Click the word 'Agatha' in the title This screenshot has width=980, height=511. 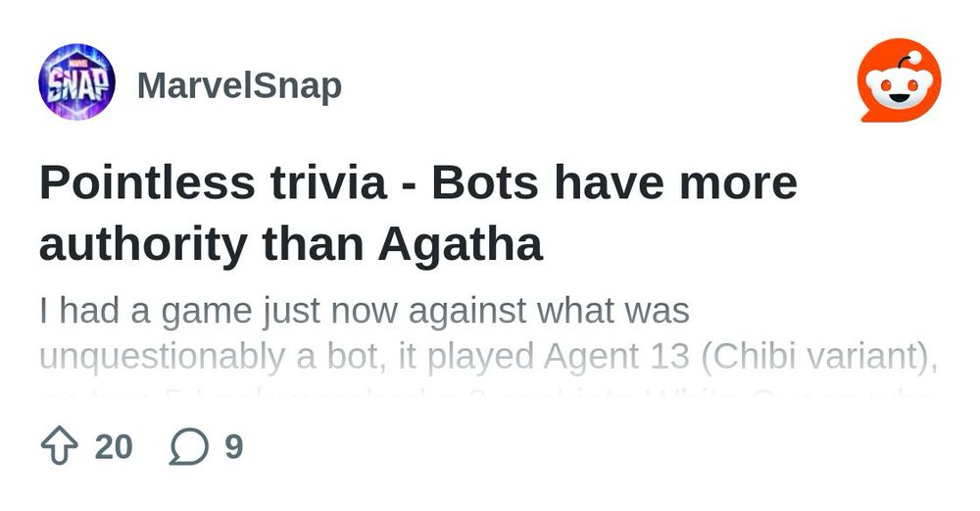point(460,244)
